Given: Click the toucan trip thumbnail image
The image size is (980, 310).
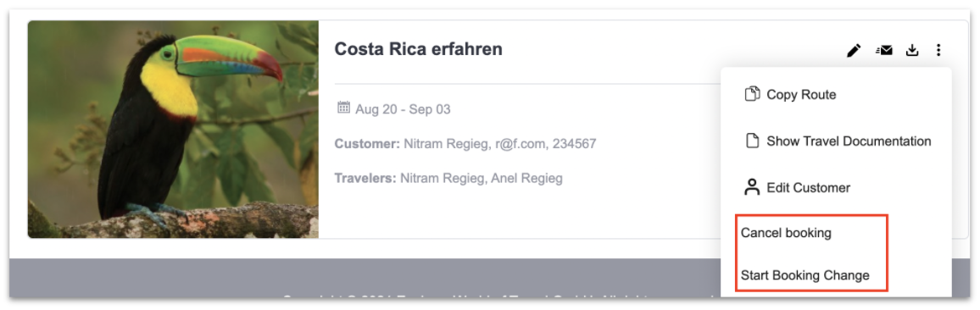Looking at the screenshot, I should coord(173,130).
